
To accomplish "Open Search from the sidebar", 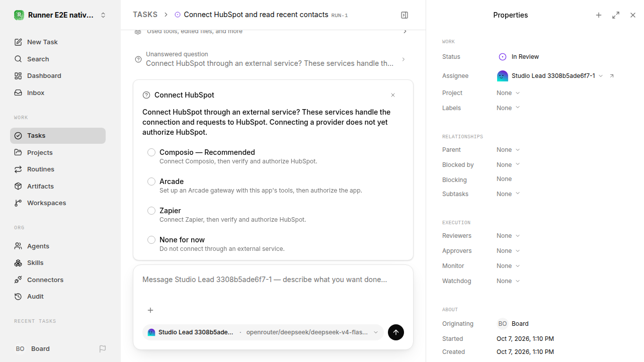I will pyautogui.click(x=58, y=59).
